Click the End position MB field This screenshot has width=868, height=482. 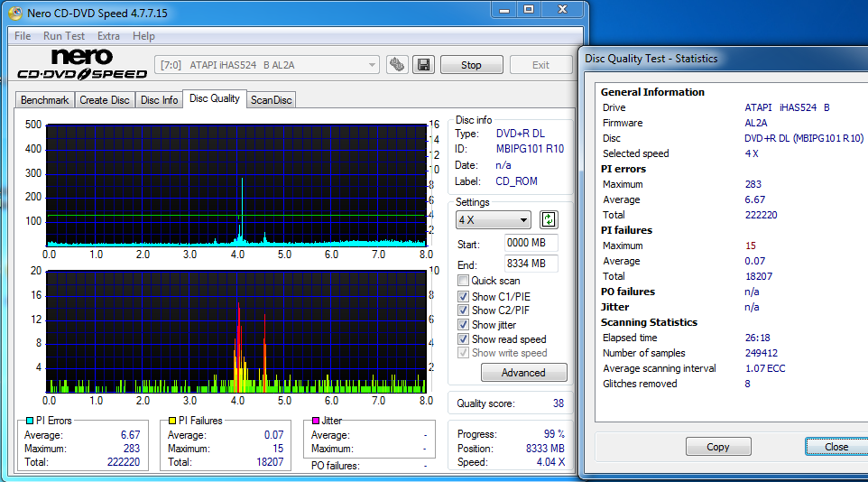531,264
